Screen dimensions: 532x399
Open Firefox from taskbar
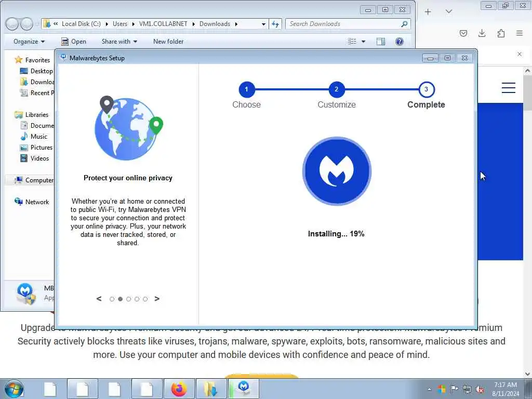[x=179, y=389]
